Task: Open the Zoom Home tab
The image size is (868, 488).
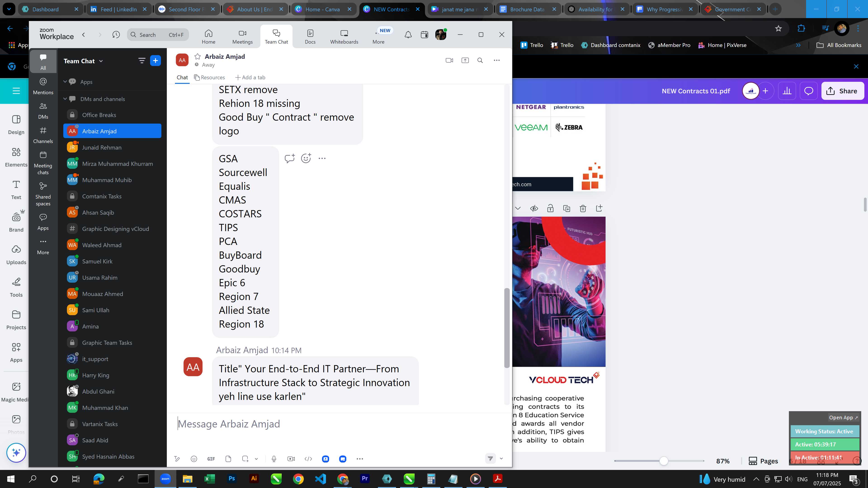Action: (x=208, y=37)
